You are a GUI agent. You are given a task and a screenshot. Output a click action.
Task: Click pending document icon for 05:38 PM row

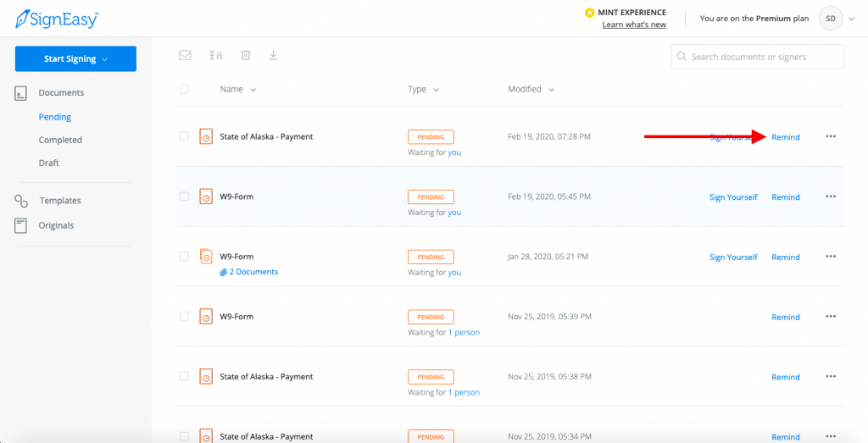[x=206, y=377]
